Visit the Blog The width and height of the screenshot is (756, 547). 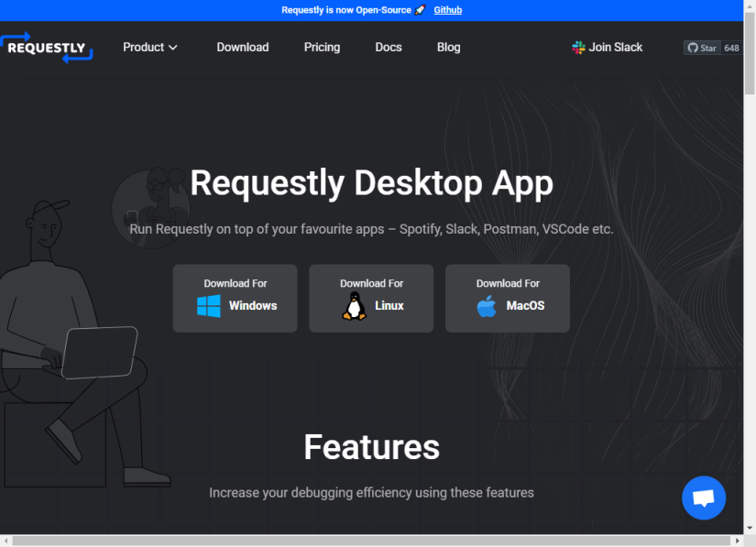pyautogui.click(x=448, y=48)
